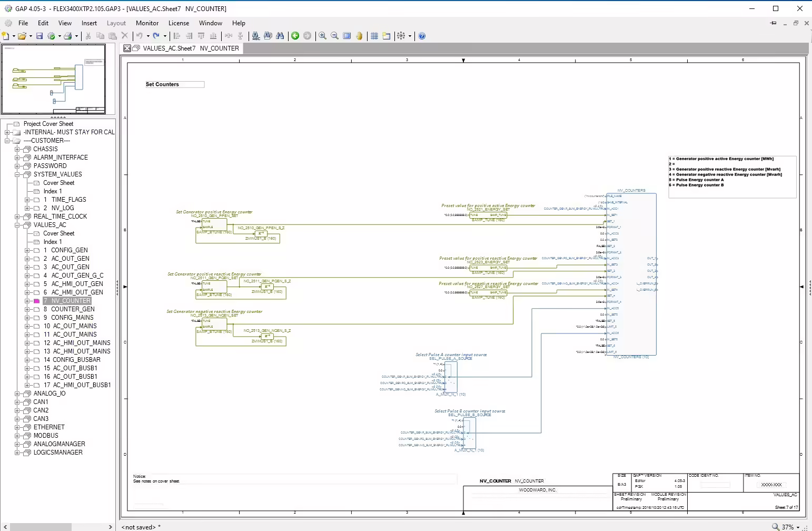Click the Zoom In magnifier icon
The height and width of the screenshot is (531, 812).
(x=322, y=36)
